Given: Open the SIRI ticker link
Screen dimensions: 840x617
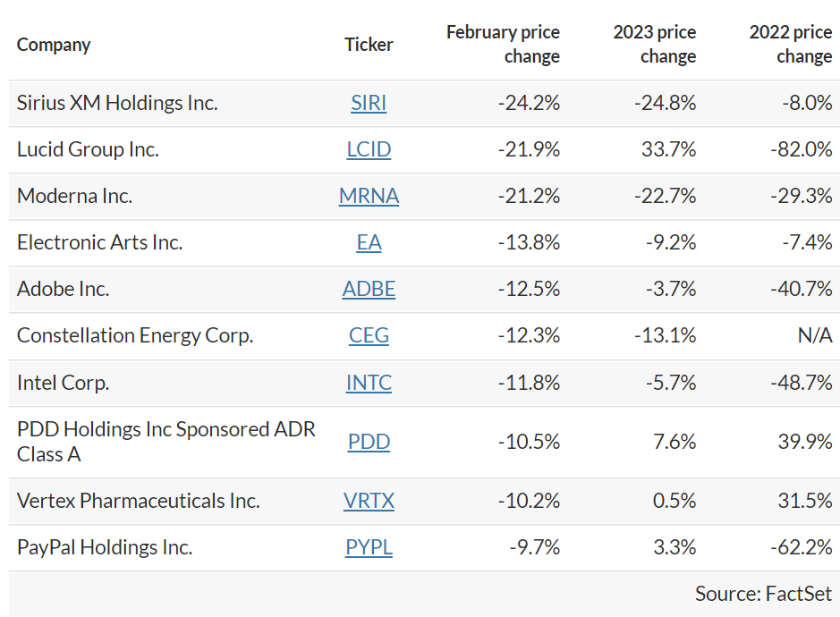Looking at the screenshot, I should (369, 103).
